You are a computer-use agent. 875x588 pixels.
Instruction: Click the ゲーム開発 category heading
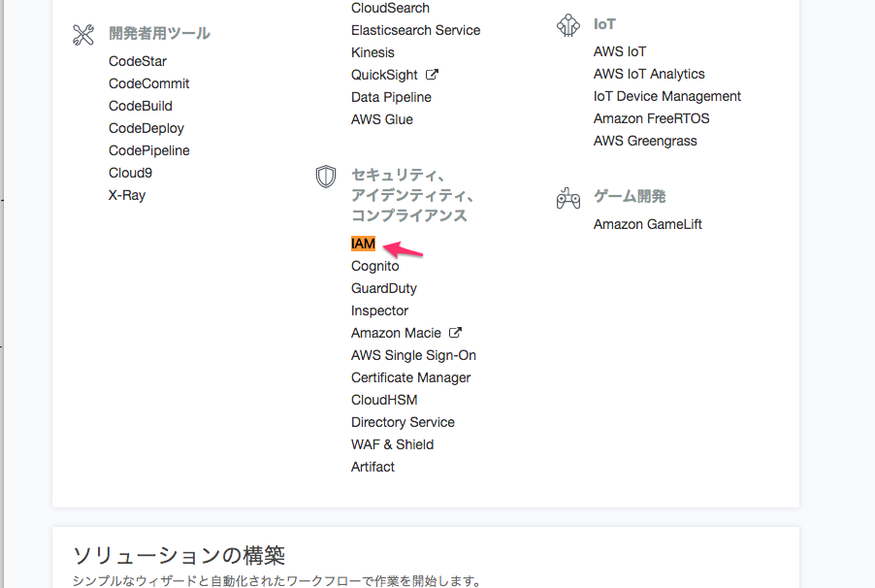coord(630,197)
